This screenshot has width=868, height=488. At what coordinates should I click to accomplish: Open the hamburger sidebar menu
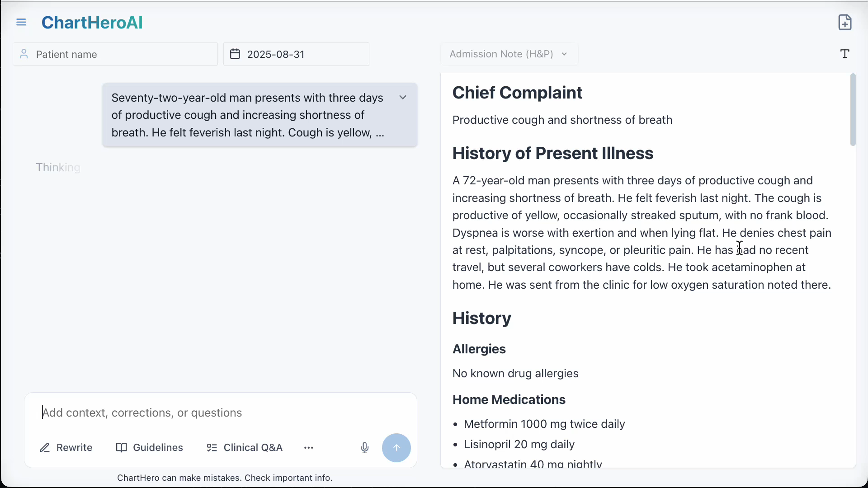pyautogui.click(x=21, y=23)
